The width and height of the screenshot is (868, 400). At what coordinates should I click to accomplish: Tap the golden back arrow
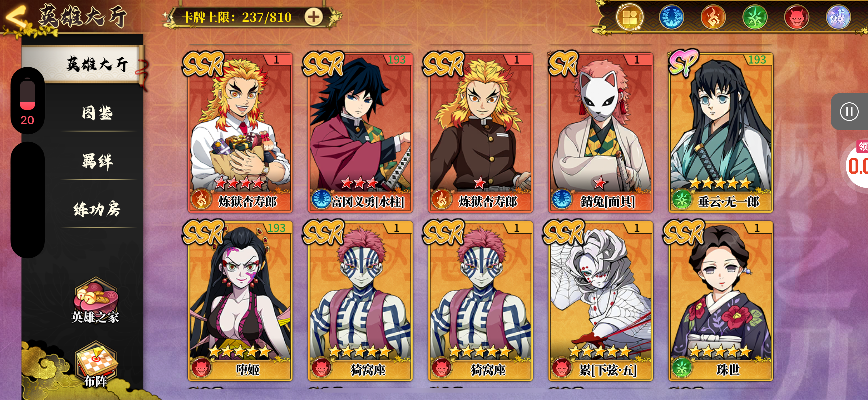pyautogui.click(x=16, y=16)
